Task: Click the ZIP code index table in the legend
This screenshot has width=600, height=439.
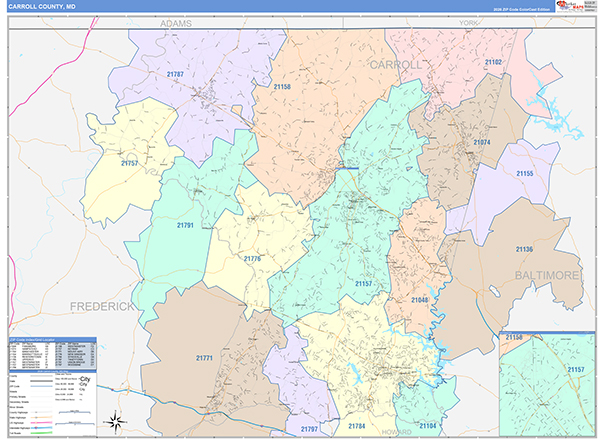Action: pyautogui.click(x=52, y=356)
